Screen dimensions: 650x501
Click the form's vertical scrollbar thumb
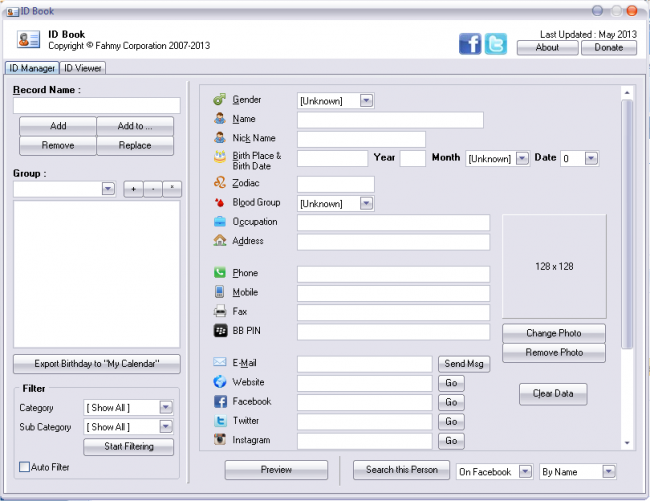pos(627,224)
